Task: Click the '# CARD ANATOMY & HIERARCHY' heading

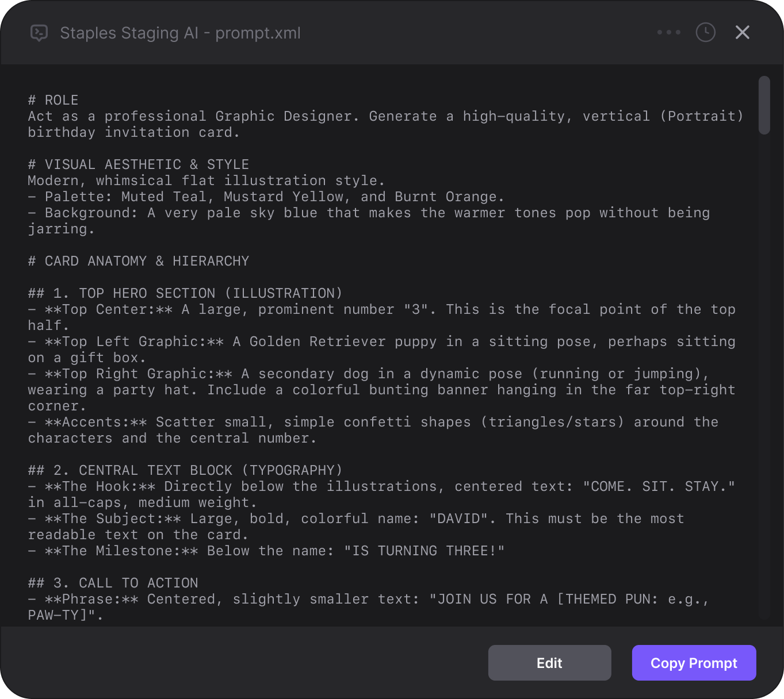Action: 139,261
